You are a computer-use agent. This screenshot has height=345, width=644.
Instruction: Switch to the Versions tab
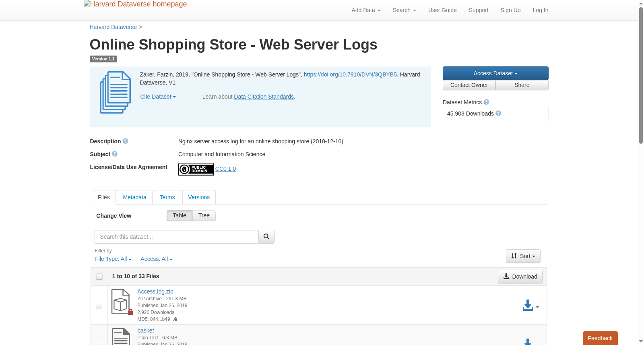coord(199,197)
